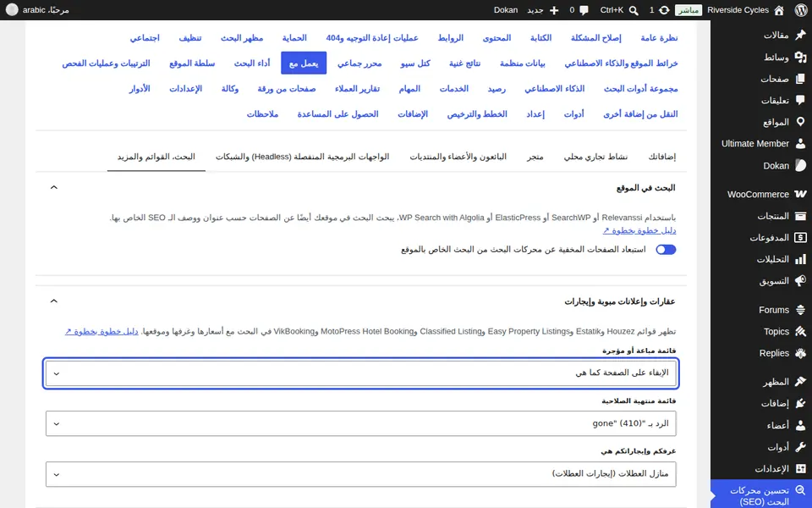Go to عمليات إعادة التوجيه و404

click(x=372, y=38)
